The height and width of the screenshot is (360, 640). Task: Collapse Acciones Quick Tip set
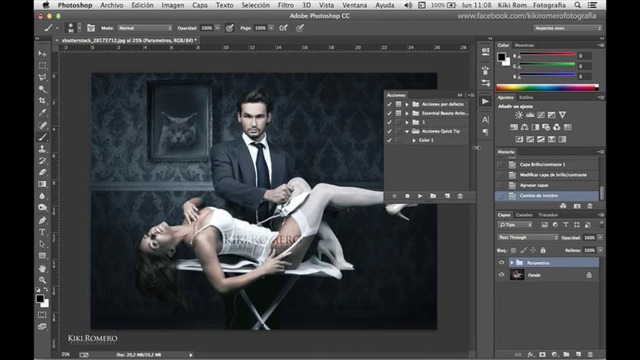[407, 131]
